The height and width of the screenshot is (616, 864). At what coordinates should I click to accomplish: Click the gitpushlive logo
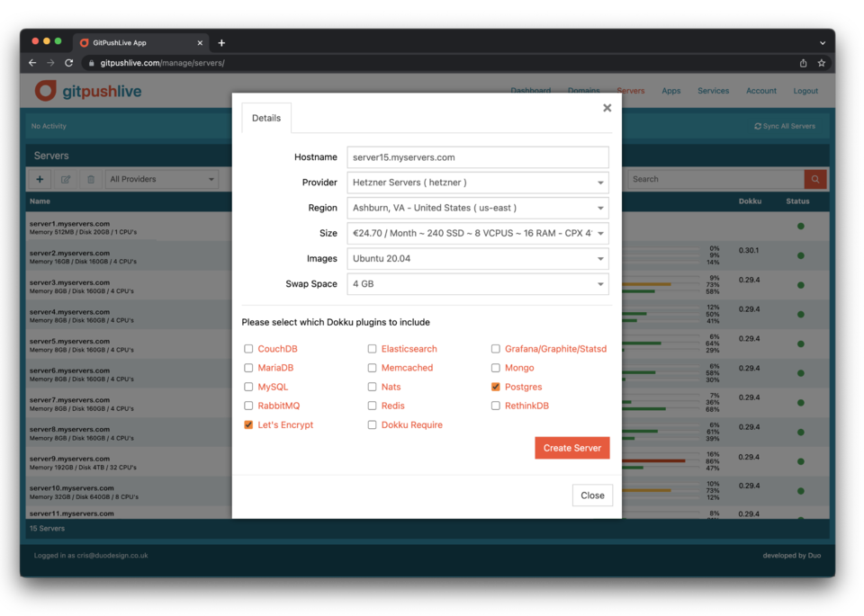(x=88, y=91)
